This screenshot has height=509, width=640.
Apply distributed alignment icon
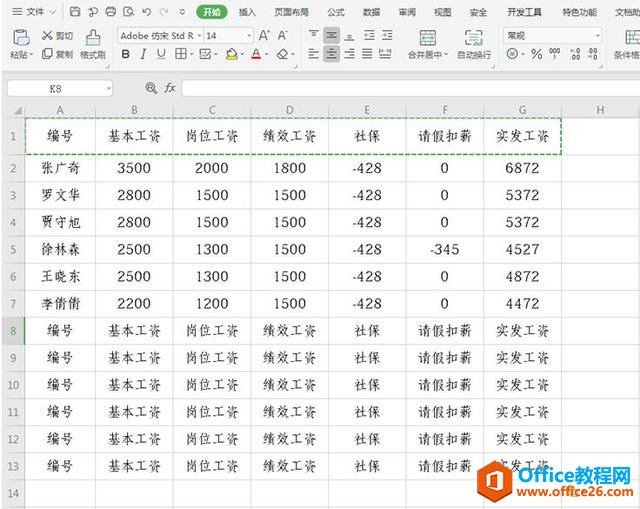tap(385, 53)
